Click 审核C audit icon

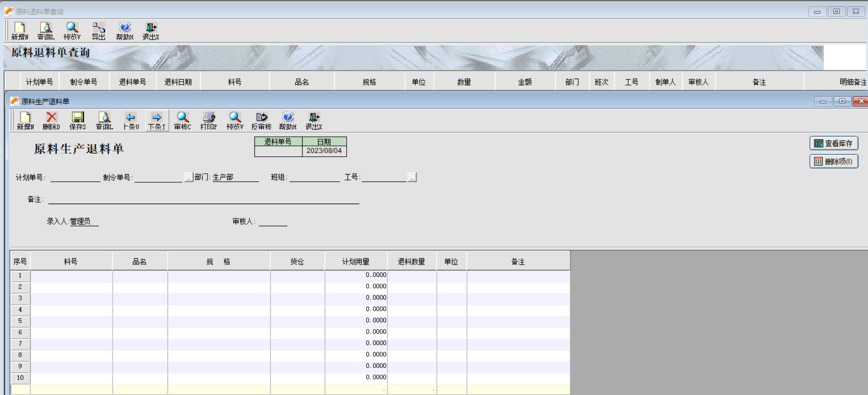click(183, 121)
